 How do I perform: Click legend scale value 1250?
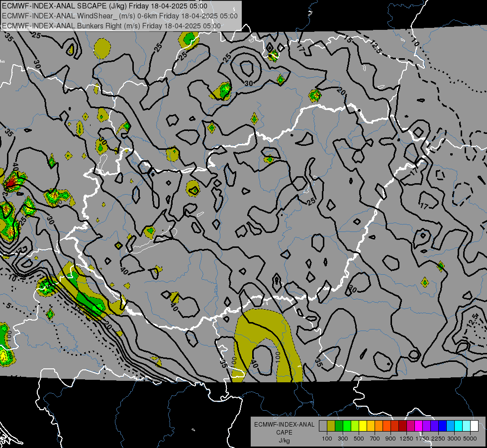click(406, 439)
